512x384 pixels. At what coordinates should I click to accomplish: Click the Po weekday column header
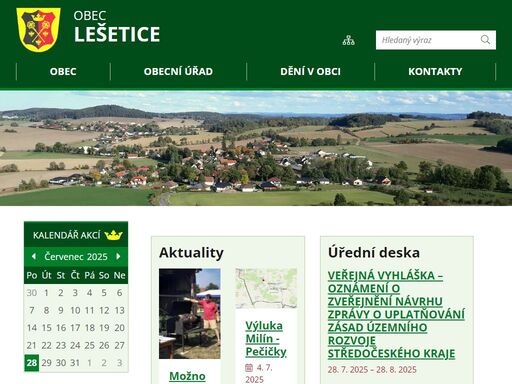tap(32, 275)
